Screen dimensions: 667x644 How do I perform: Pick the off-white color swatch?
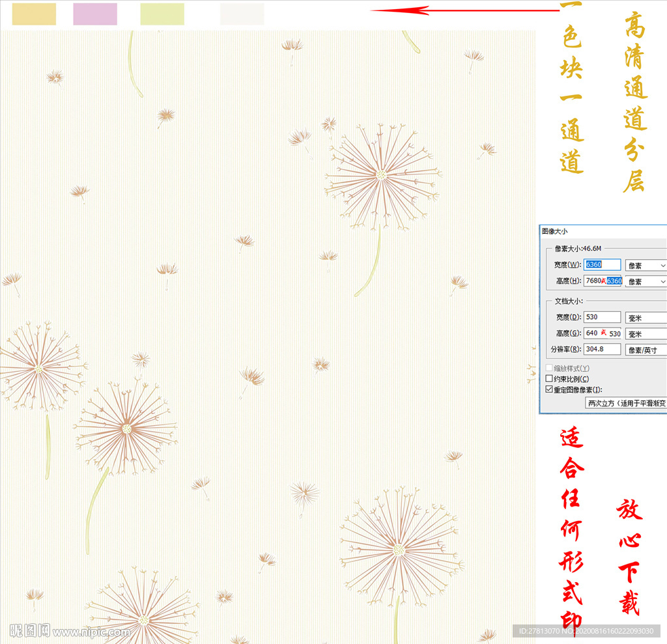[242, 14]
